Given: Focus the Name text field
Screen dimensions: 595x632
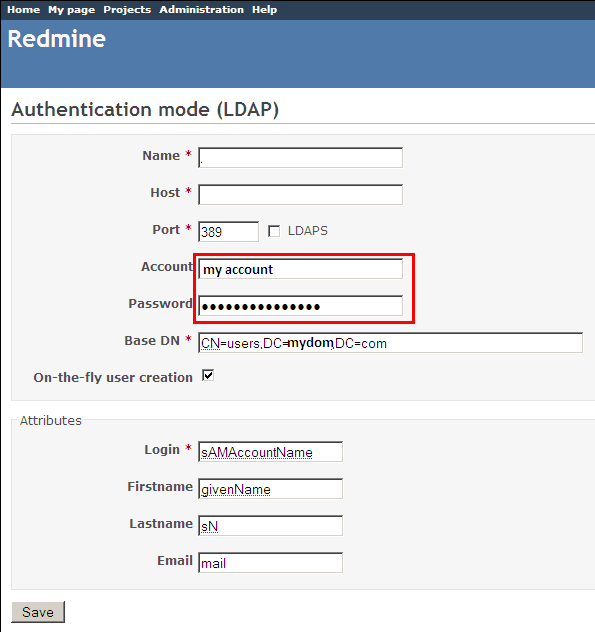Looking at the screenshot, I should pos(300,158).
